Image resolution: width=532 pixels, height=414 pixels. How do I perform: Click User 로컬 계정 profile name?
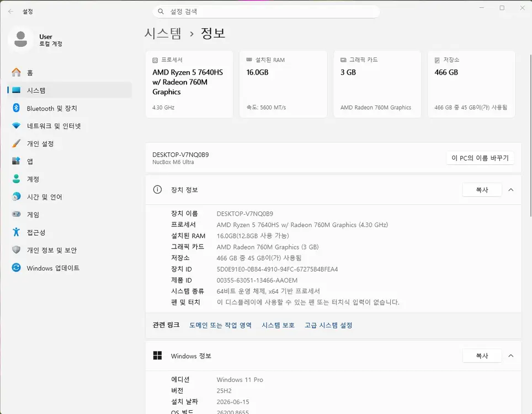click(x=51, y=40)
